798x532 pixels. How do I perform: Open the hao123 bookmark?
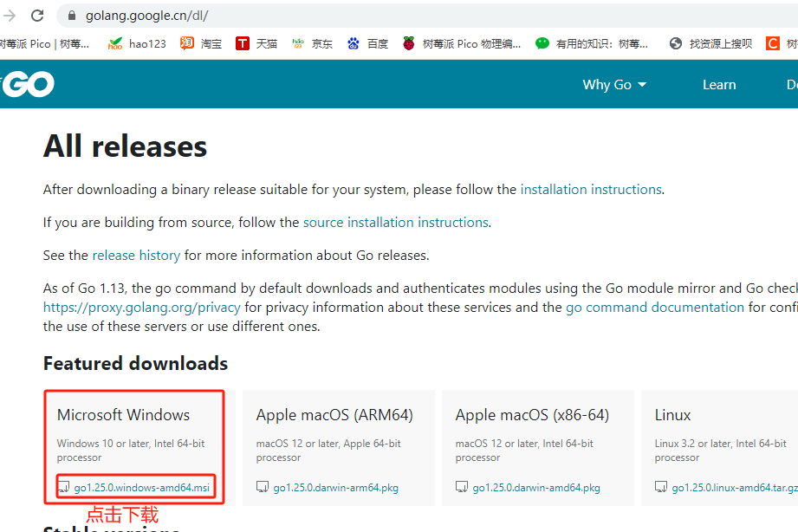(x=137, y=43)
